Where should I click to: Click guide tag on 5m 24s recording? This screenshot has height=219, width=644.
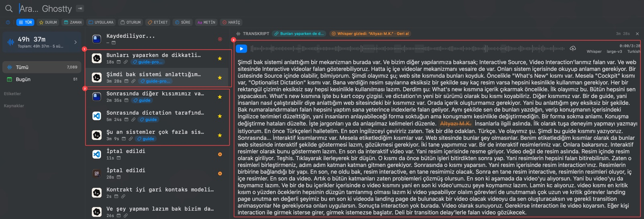(x=149, y=120)
